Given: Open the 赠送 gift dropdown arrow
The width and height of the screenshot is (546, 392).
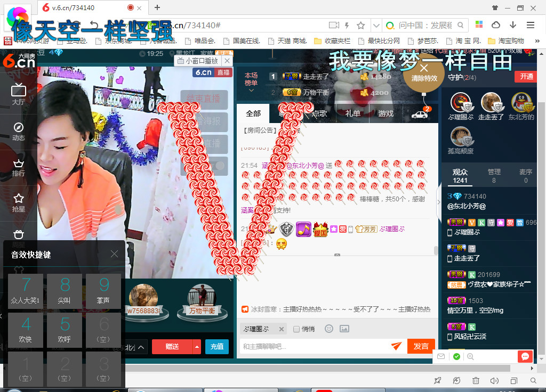Looking at the screenshot, I should [x=197, y=347].
